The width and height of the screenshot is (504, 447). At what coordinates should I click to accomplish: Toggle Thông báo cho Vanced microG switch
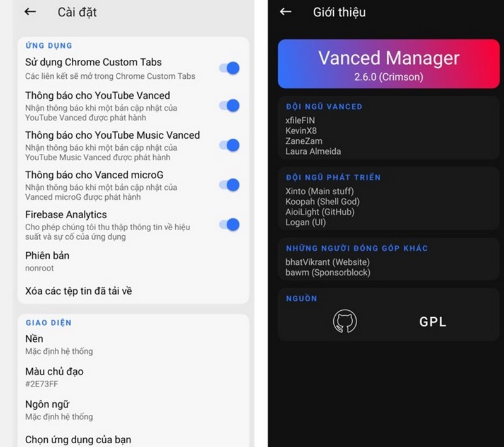(x=229, y=185)
